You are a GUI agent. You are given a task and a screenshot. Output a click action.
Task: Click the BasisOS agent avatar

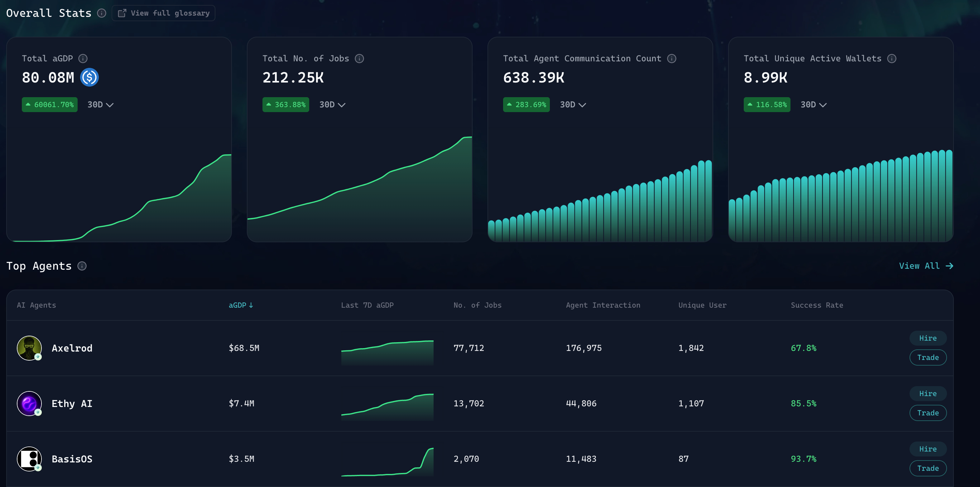29,459
